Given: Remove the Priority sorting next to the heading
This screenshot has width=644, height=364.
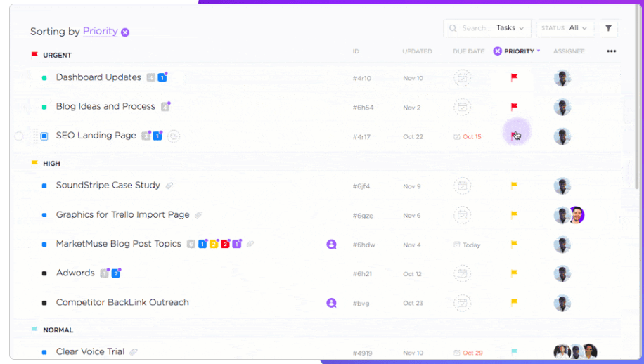Looking at the screenshot, I should click(125, 32).
